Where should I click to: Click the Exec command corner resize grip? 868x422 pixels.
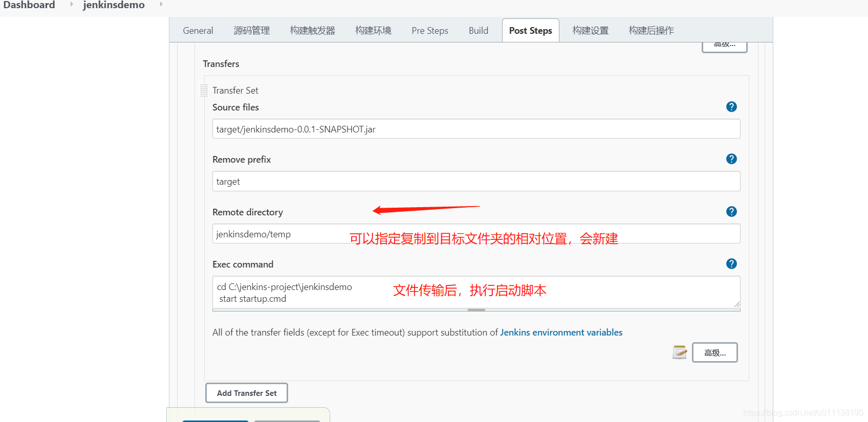736,304
